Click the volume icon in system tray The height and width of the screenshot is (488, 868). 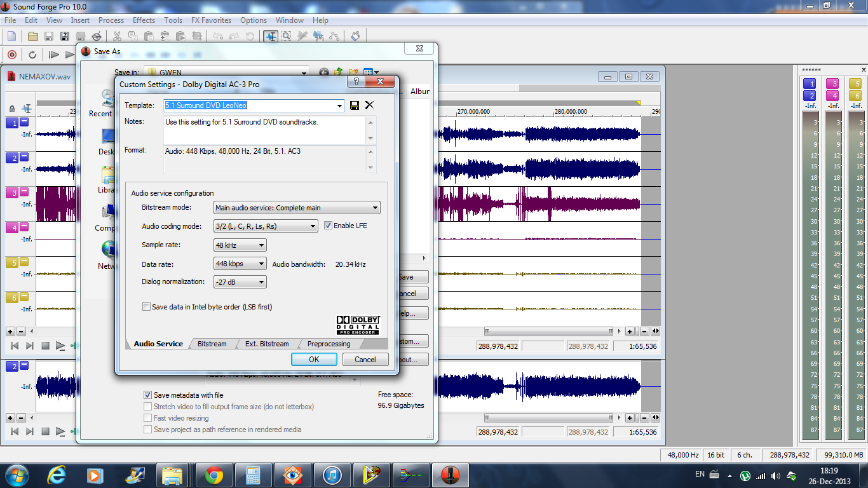pos(776,475)
